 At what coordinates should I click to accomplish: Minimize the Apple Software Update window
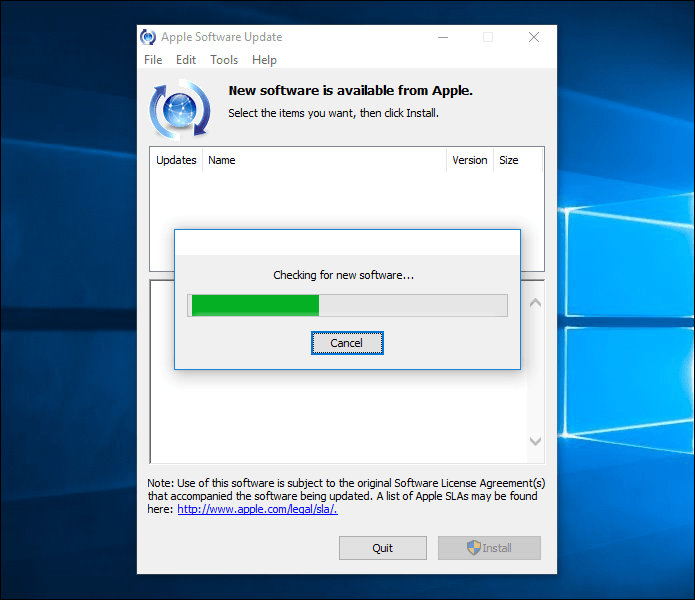[443, 37]
